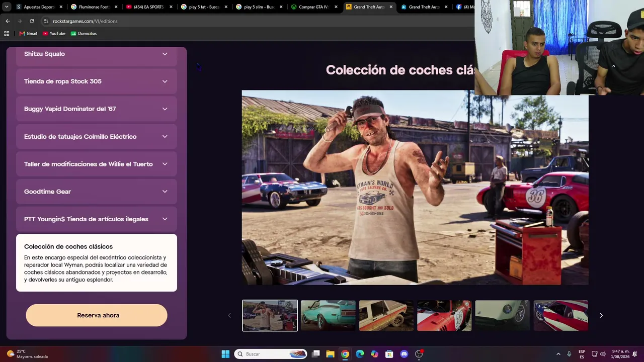The height and width of the screenshot is (362, 644).
Task: Close the play 5 slim tab
Action: point(281,7)
